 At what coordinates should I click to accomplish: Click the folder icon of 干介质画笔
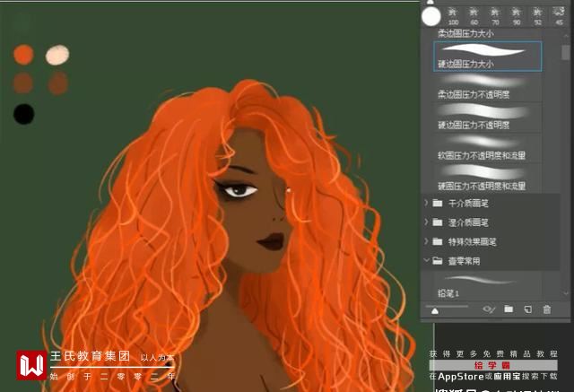point(438,203)
